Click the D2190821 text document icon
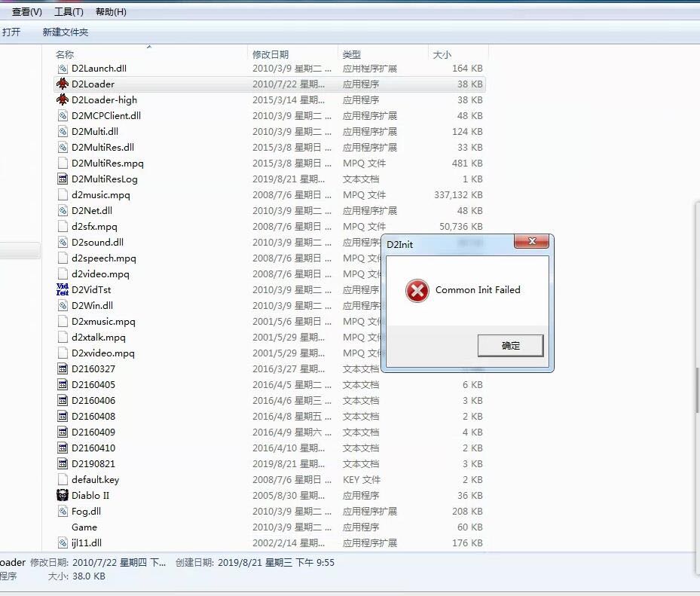This screenshot has width=700, height=596. (x=63, y=464)
